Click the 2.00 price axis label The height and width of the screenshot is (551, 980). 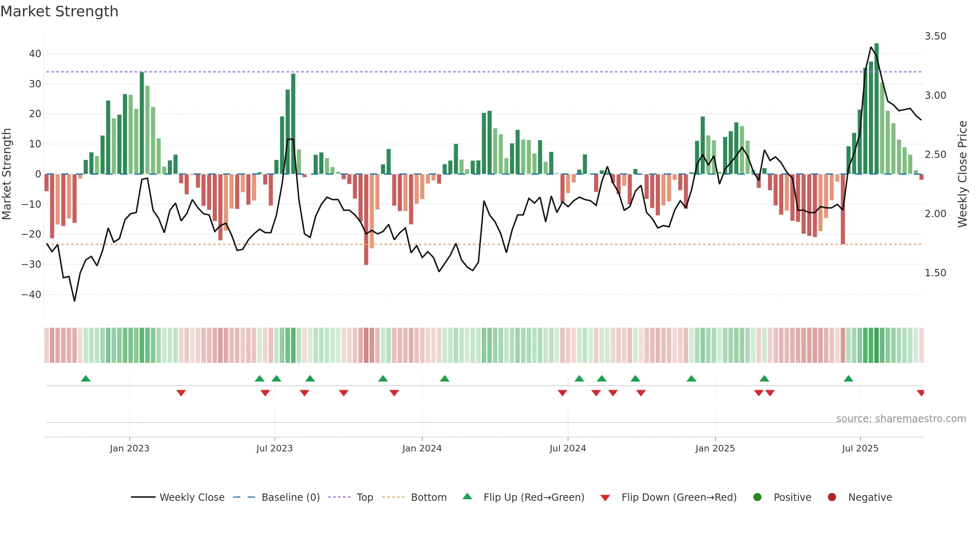click(935, 214)
